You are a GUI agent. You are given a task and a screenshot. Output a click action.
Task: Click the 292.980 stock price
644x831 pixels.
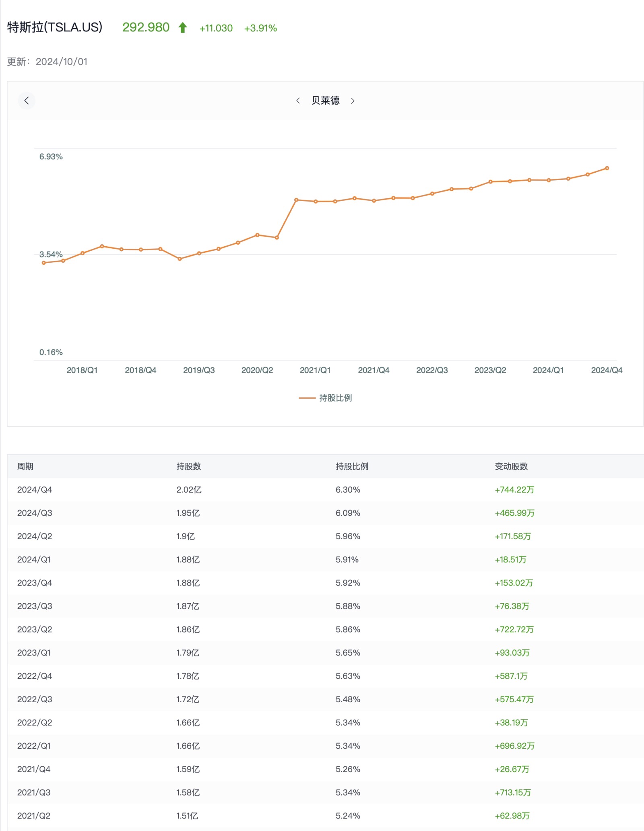tap(146, 27)
